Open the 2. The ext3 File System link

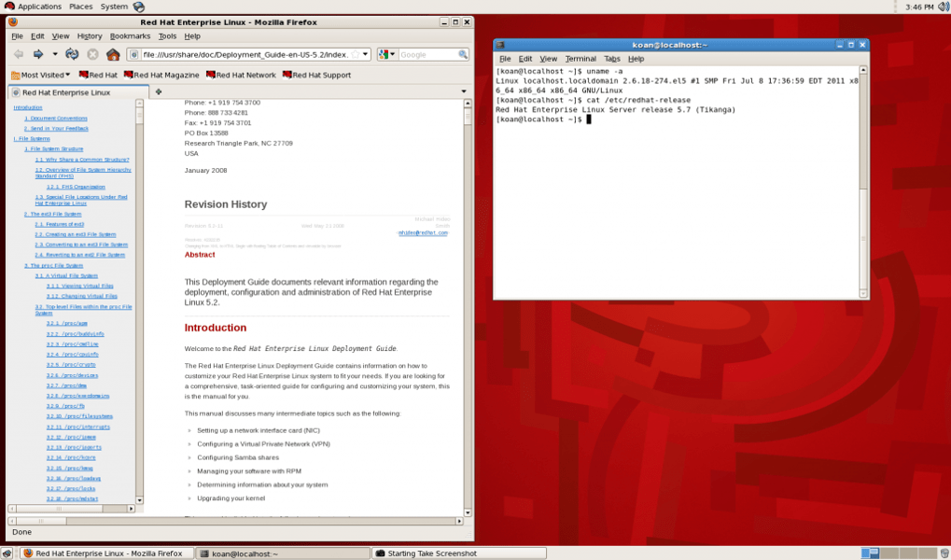pyautogui.click(x=53, y=214)
